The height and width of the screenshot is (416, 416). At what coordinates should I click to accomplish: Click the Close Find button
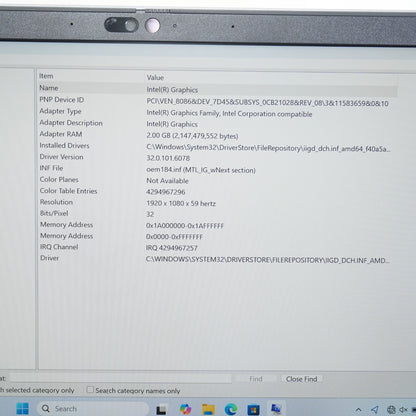(x=301, y=379)
